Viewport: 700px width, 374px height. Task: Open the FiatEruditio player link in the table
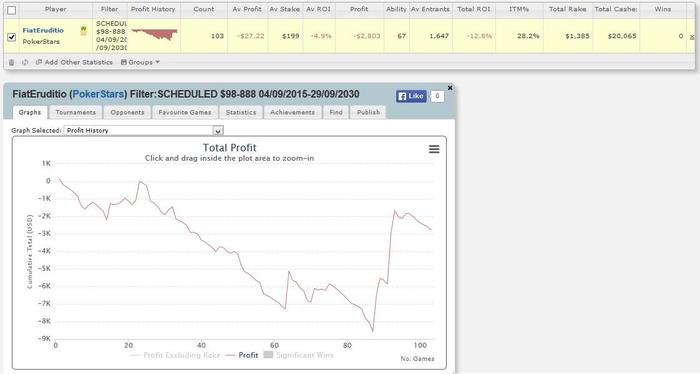click(43, 30)
